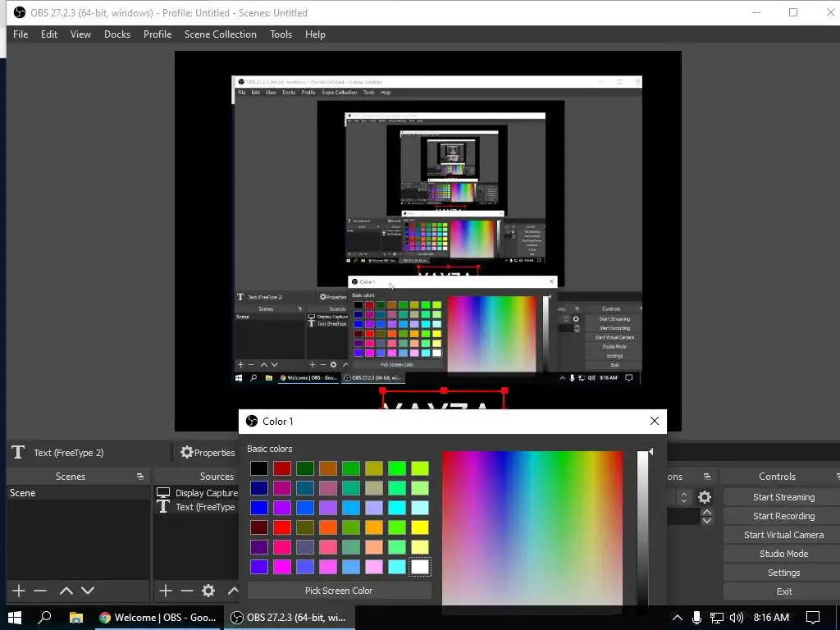
Task: Open the Help menu
Action: click(x=315, y=34)
